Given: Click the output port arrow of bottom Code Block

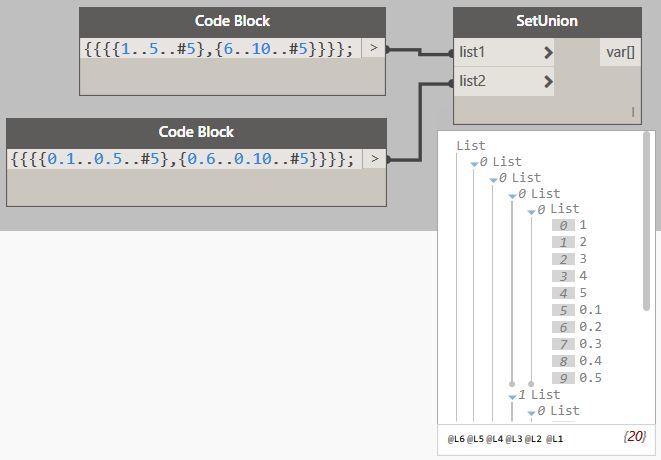Looking at the screenshot, I should click(374, 158).
